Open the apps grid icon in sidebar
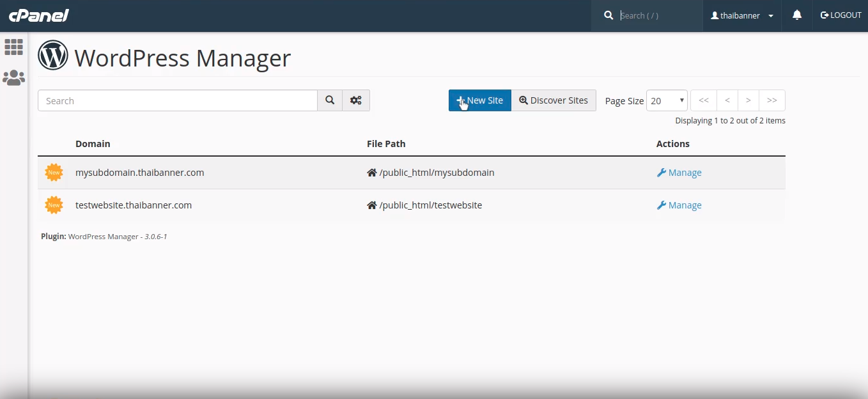Screen dimensions: 868x399 (x=13, y=47)
